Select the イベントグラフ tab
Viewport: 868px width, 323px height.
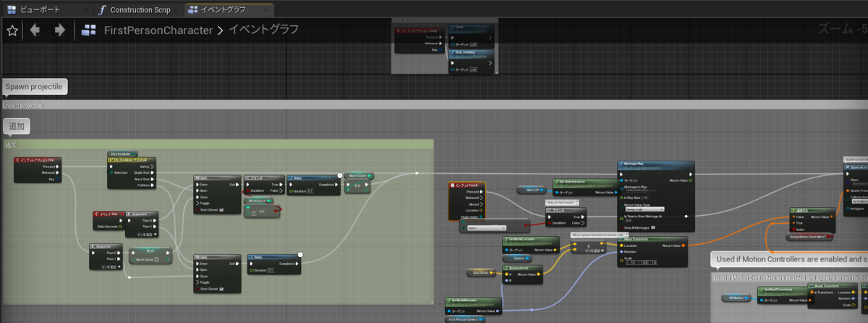click(229, 10)
